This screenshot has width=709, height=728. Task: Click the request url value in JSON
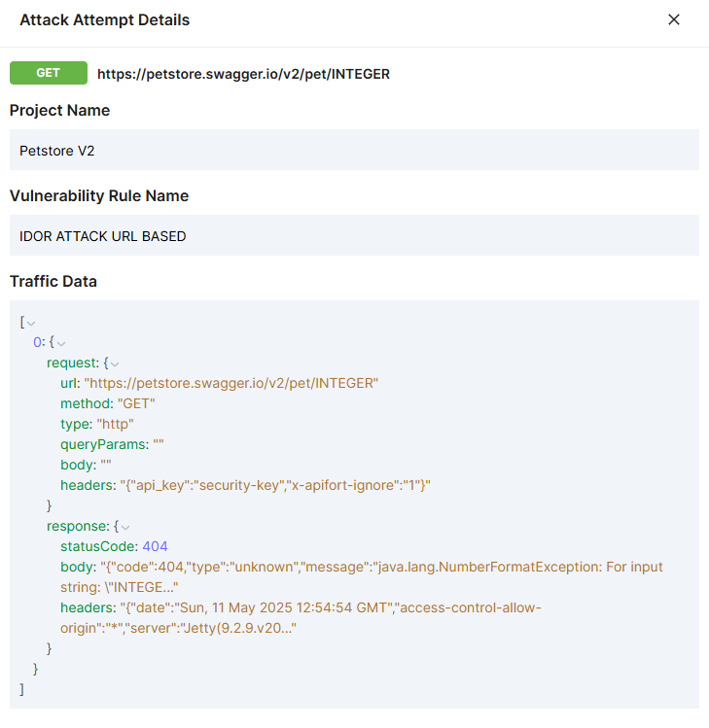230,384
